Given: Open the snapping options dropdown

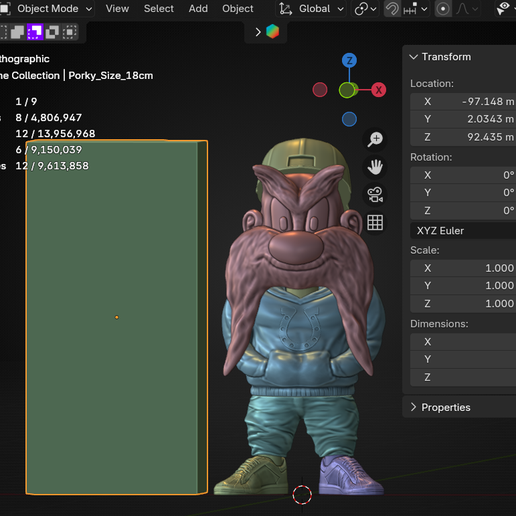Looking at the screenshot, I should [415, 9].
